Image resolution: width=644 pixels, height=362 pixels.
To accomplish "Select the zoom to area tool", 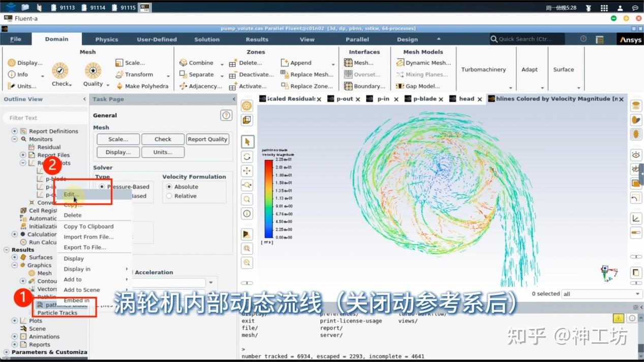I will tap(247, 185).
